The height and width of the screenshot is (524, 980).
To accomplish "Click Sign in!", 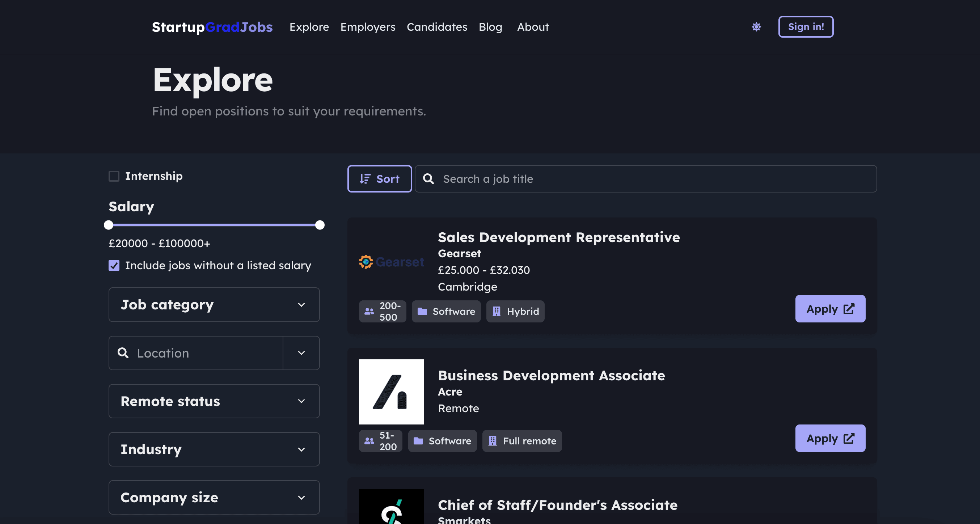I will click(806, 27).
